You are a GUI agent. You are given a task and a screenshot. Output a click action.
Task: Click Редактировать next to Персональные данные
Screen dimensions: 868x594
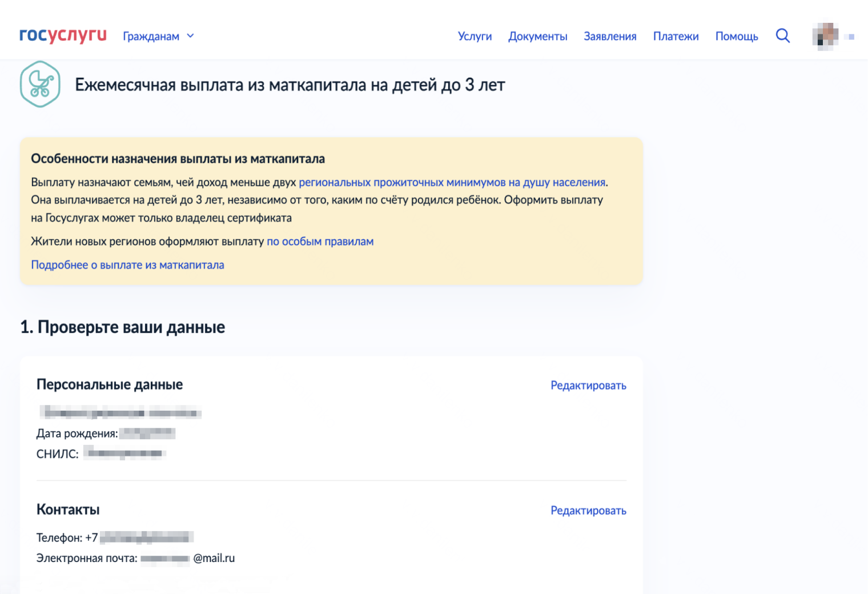[588, 385]
